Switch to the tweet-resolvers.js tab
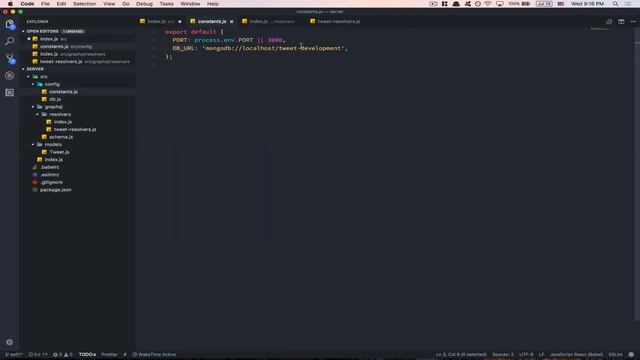Screen dimensions: 640x360 pos(335,22)
